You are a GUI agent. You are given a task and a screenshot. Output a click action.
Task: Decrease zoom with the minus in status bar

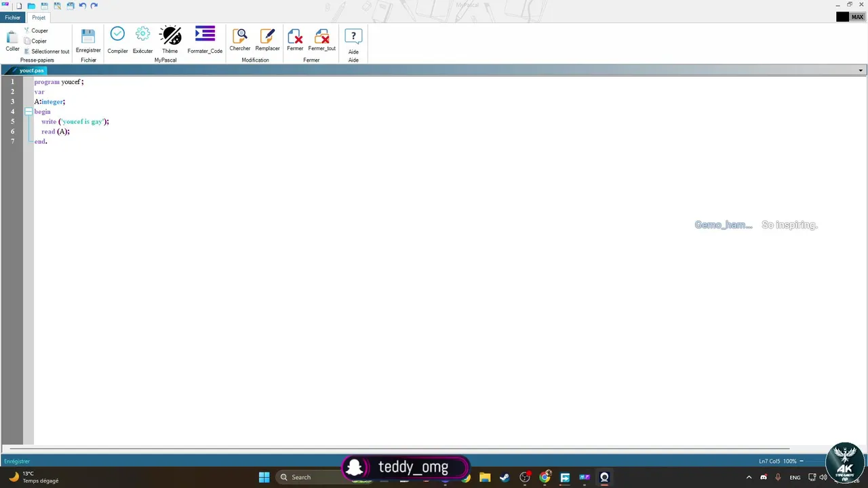[801, 461]
